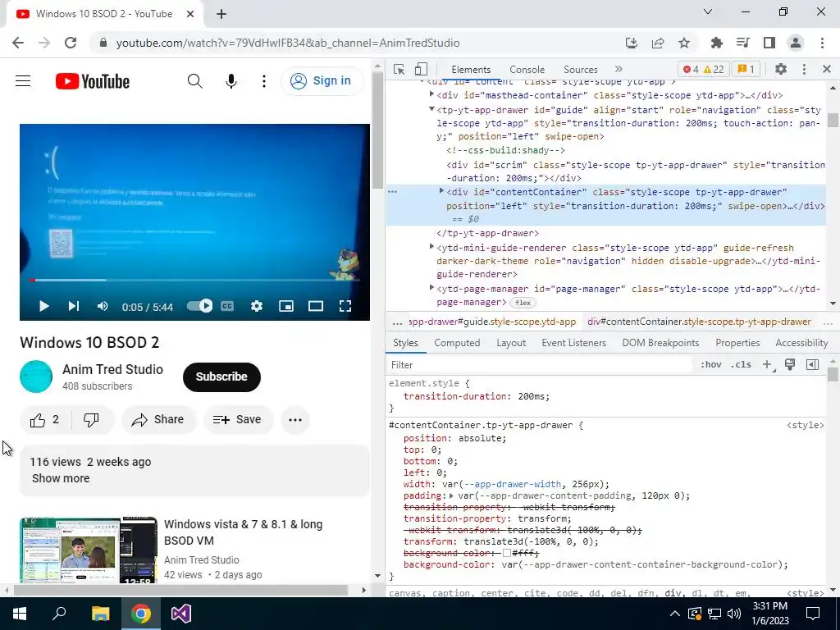The image size is (840, 630).
Task: Switch to the Console tab
Action: tap(527, 70)
